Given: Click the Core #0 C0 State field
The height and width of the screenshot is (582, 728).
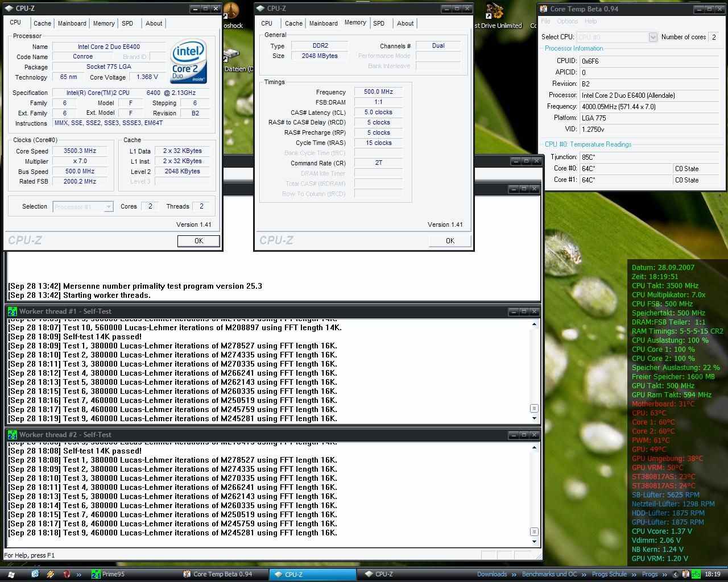Looking at the screenshot, I should [695, 169].
